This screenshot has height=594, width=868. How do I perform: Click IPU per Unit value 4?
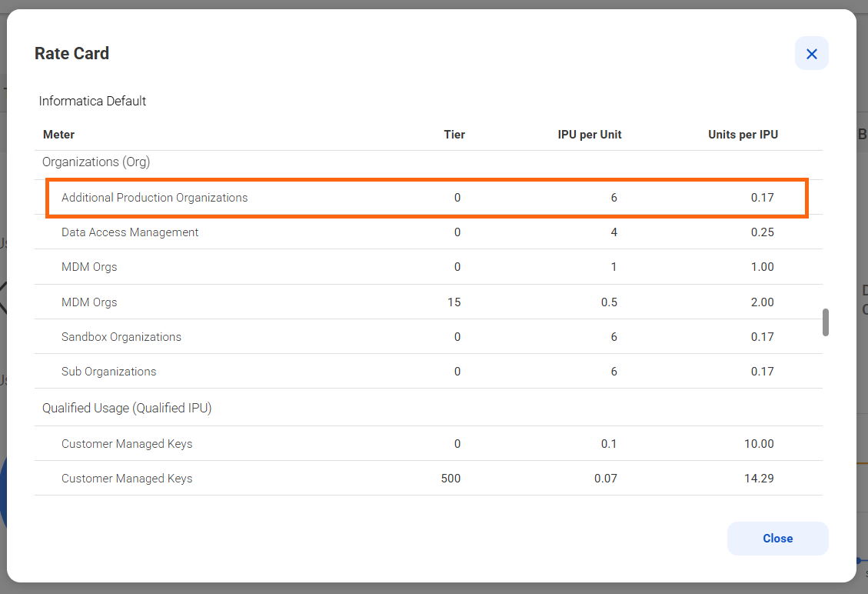(614, 232)
